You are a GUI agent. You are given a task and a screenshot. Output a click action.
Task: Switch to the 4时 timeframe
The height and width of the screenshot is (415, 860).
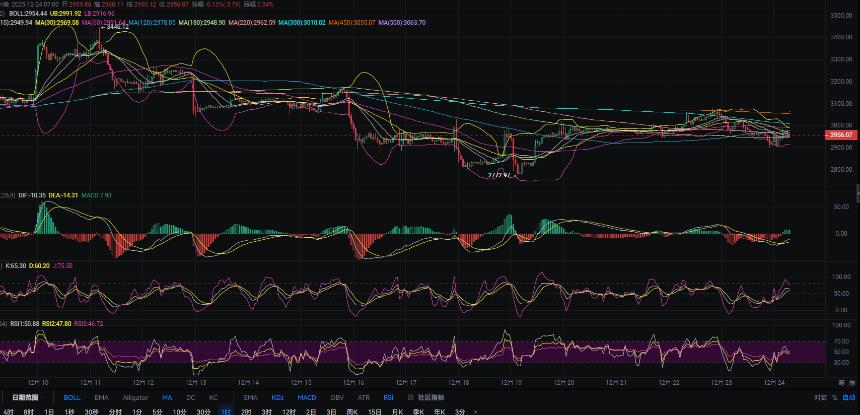point(9,412)
